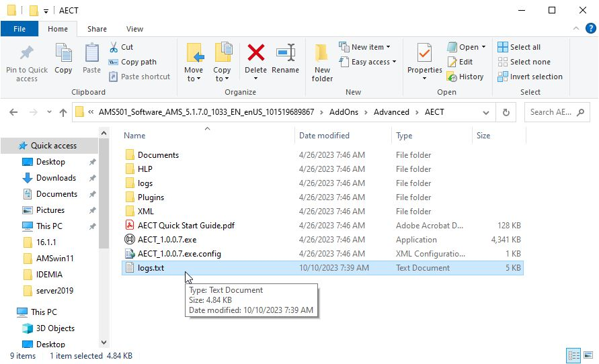Click 3D Objects in navigation pane

[55, 328]
